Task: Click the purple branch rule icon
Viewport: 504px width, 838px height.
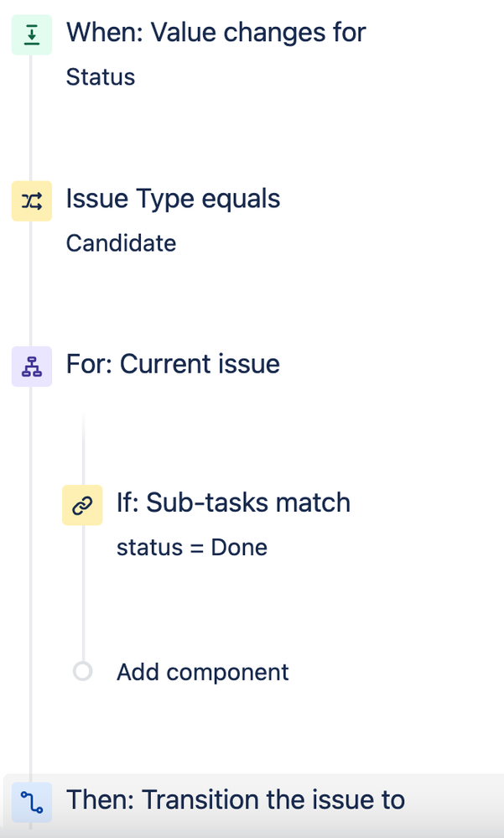Action: [32, 367]
